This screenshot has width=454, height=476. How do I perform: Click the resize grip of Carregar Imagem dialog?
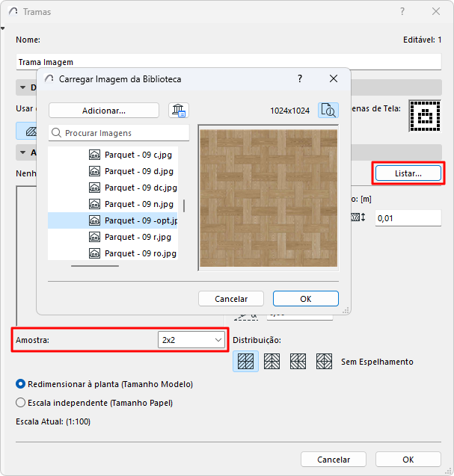(346, 310)
